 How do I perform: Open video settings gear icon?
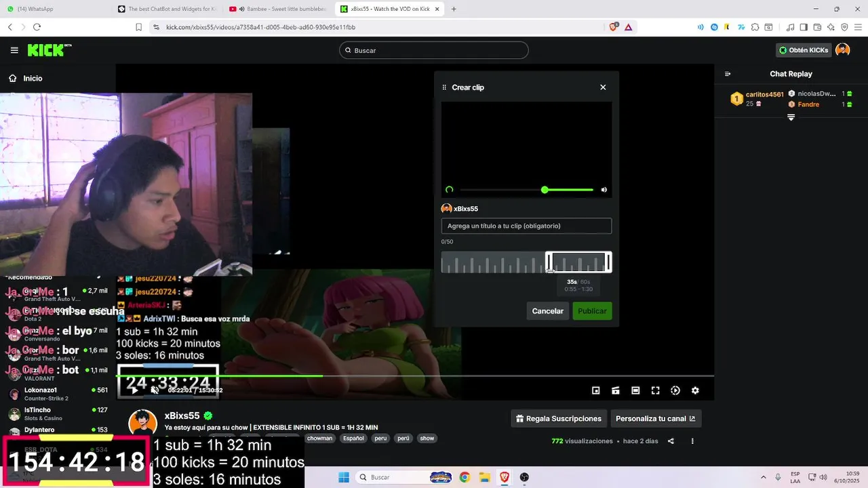[695, 390]
